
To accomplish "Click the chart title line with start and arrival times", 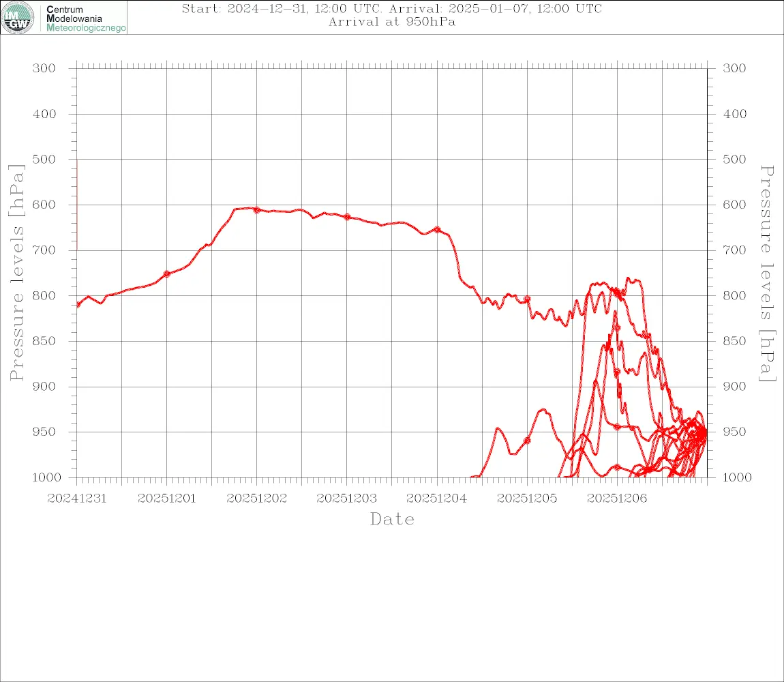I will 391,8.
